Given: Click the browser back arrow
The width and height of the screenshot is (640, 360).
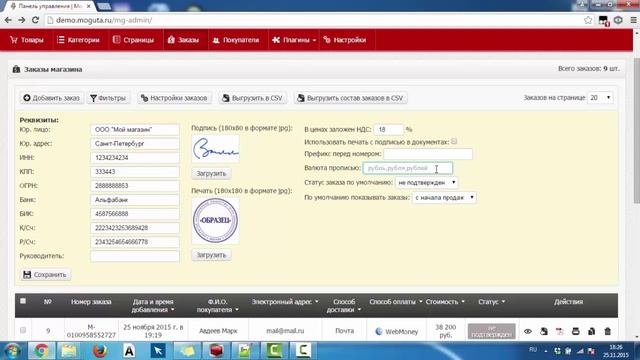Looking at the screenshot, I should click(8, 20).
